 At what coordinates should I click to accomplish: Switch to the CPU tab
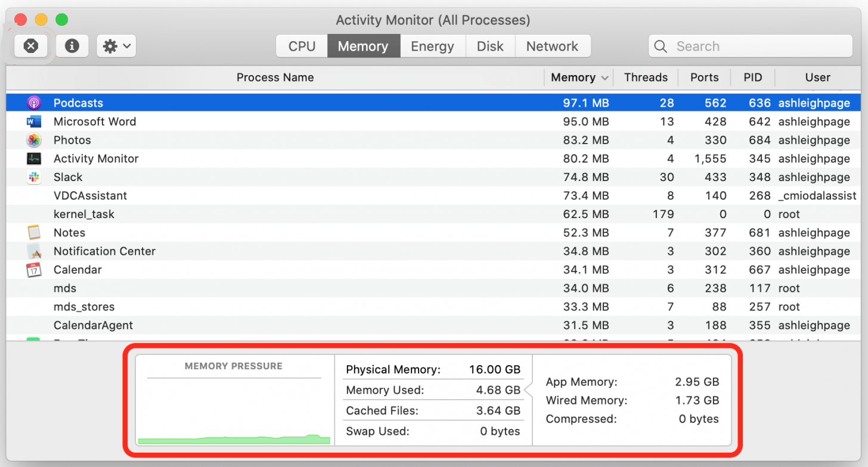pos(302,46)
